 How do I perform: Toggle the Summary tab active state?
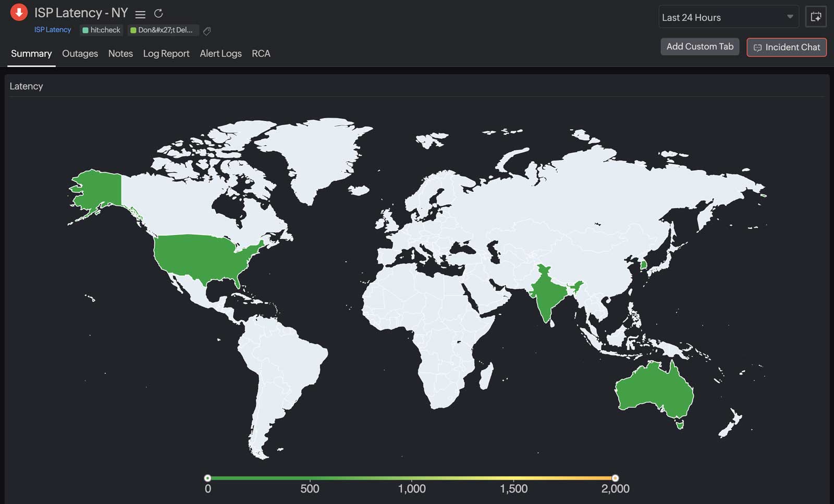click(x=31, y=53)
